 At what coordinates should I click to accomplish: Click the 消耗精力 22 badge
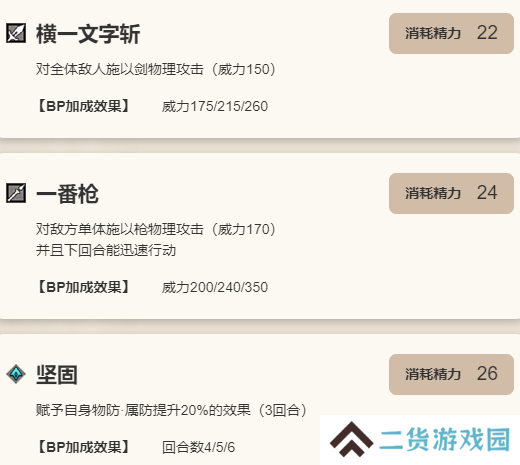pos(451,33)
